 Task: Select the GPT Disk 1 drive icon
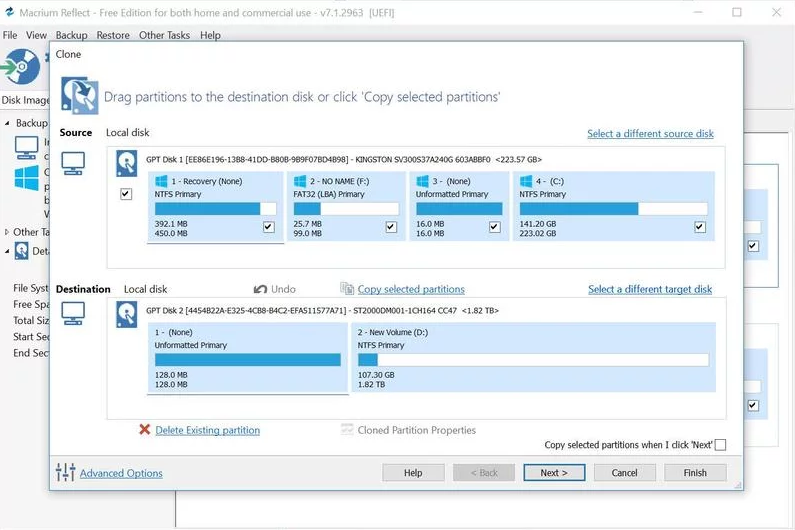pyautogui.click(x=126, y=163)
